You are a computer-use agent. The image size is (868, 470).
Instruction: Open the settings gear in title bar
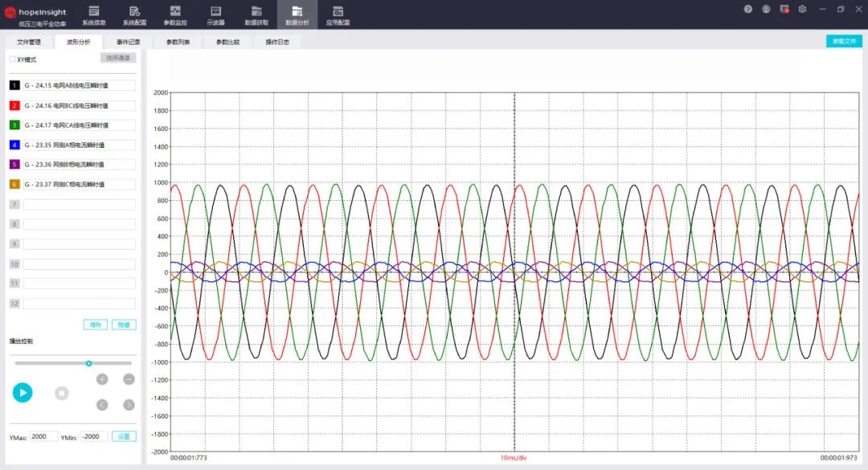[x=802, y=9]
